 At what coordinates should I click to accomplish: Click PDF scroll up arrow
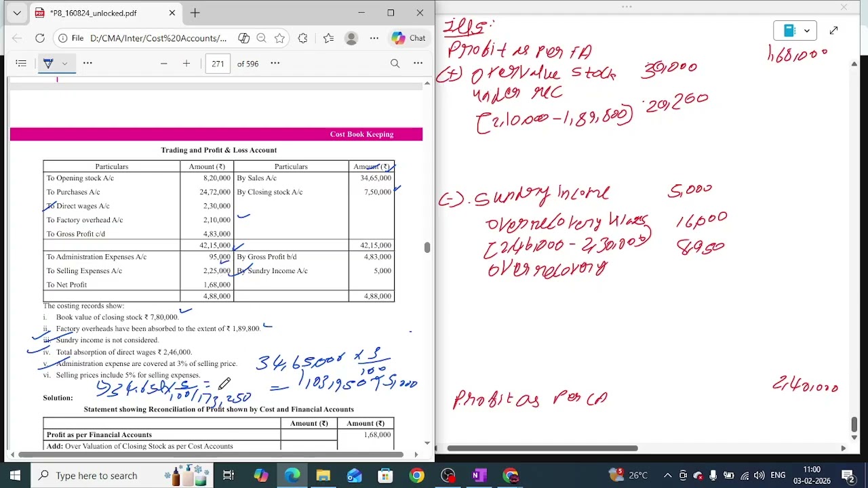pyautogui.click(x=427, y=83)
